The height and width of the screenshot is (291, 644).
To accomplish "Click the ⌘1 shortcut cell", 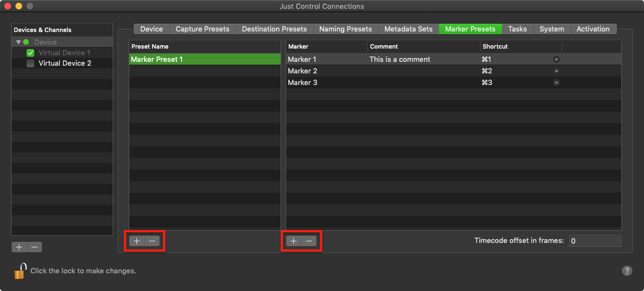I will coord(487,60).
